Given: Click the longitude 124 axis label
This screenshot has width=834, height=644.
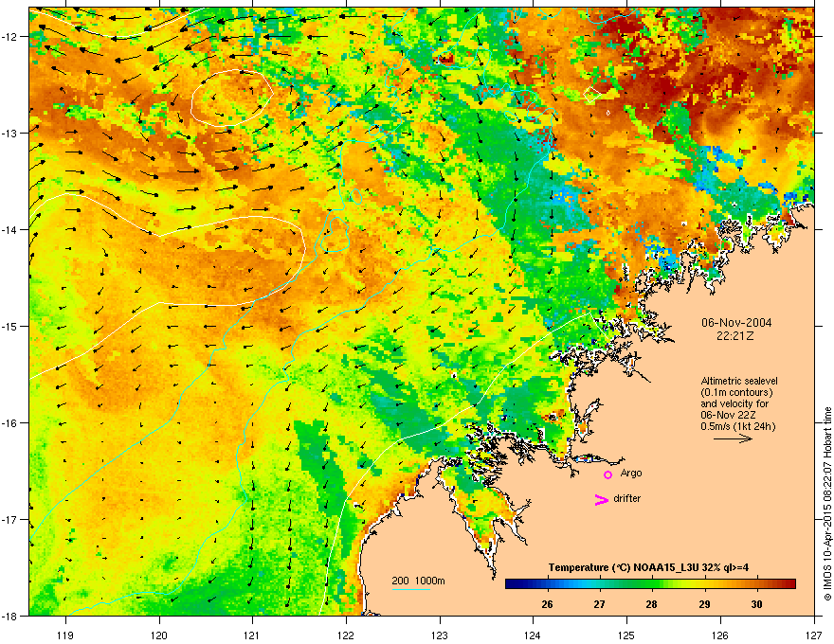Looking at the screenshot, I should pyautogui.click(x=533, y=635).
